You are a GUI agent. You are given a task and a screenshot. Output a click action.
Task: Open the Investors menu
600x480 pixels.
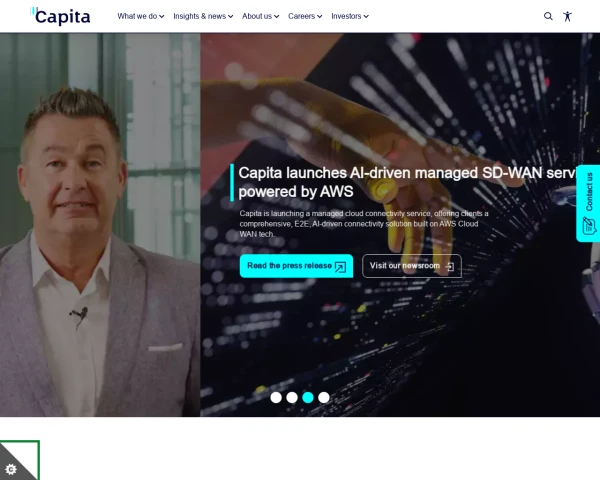350,16
